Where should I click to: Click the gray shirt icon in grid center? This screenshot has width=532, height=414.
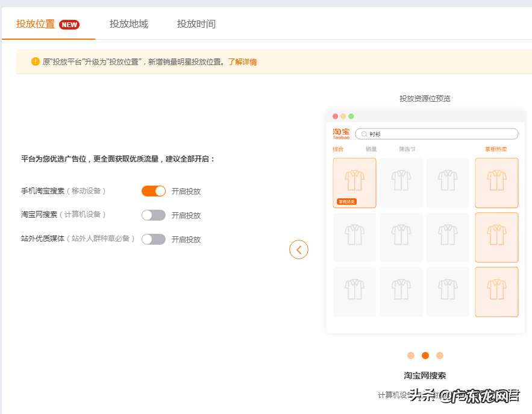401,237
